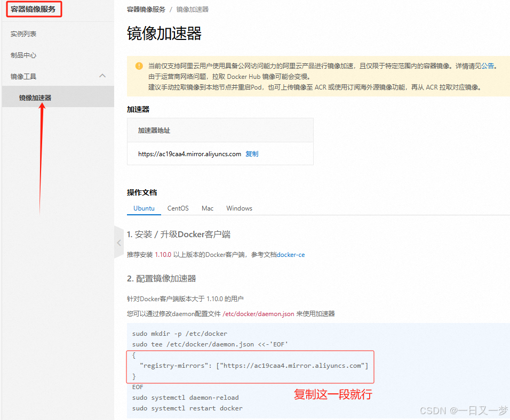The width and height of the screenshot is (510, 420).
Task: Switch to the CentOS tab
Action: (178, 208)
